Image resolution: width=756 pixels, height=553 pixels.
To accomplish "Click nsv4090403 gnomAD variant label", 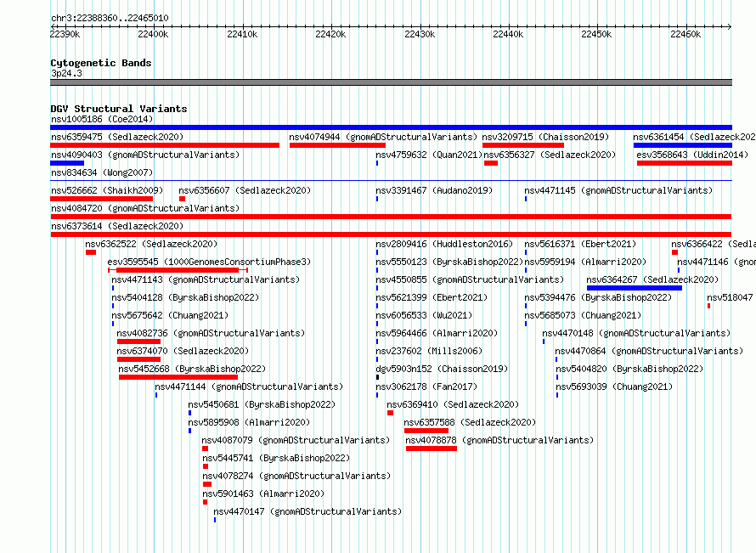I will coord(145,155).
